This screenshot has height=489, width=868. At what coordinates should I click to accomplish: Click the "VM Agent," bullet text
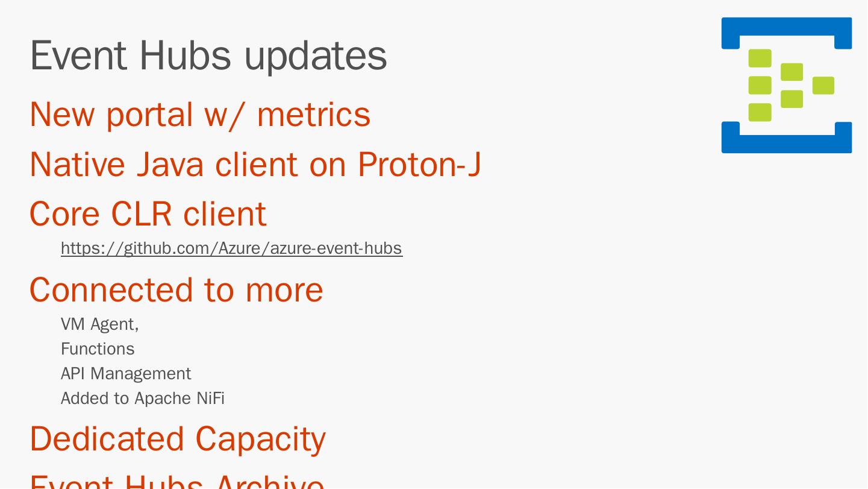tap(99, 324)
